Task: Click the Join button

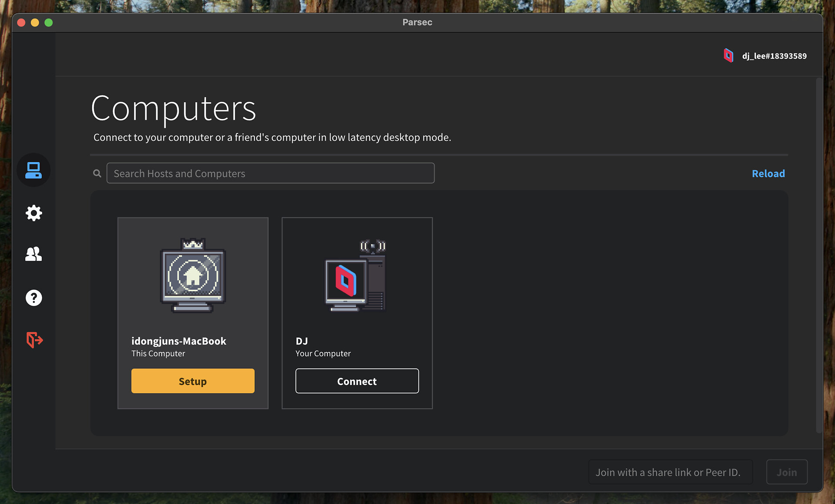Action: coord(787,472)
